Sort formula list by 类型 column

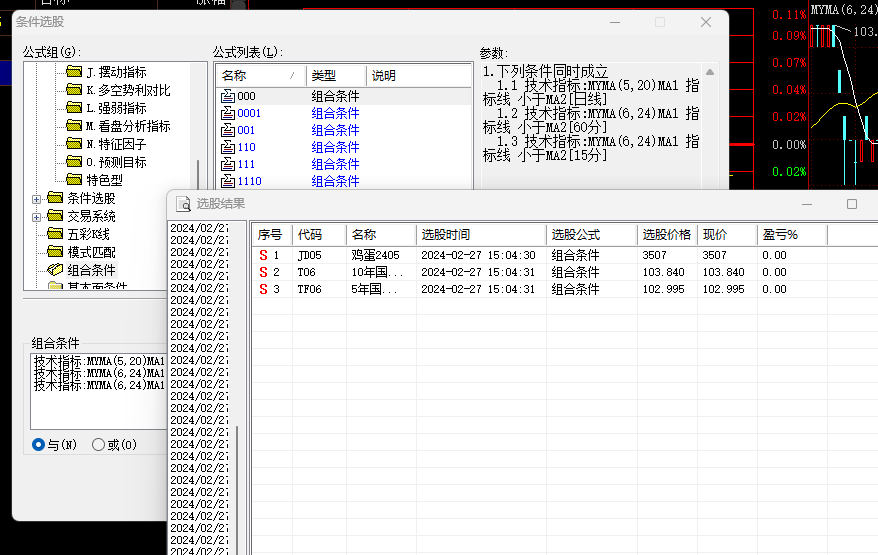(x=336, y=76)
